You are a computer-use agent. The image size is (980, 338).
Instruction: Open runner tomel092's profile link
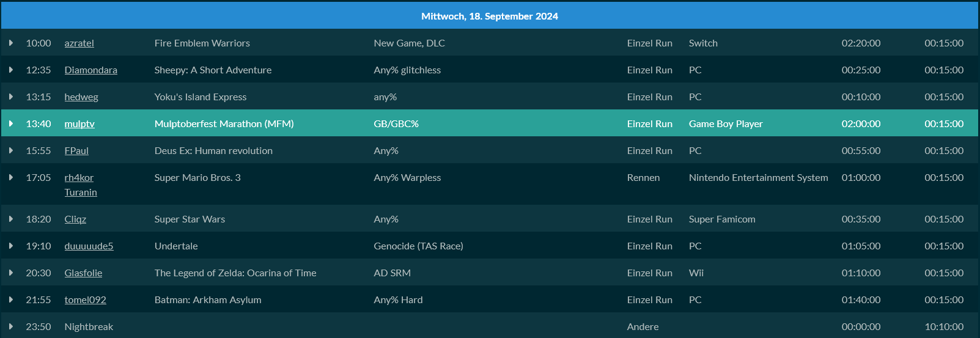tap(86, 300)
